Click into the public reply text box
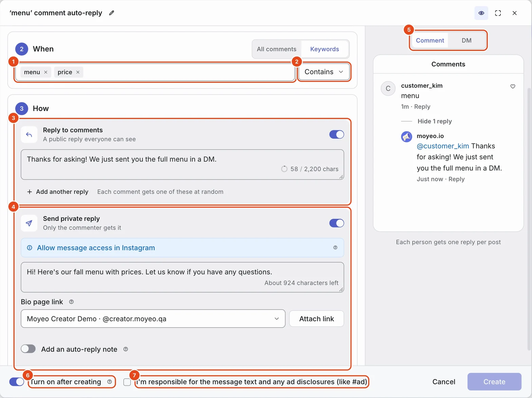The image size is (532, 398). point(182,164)
